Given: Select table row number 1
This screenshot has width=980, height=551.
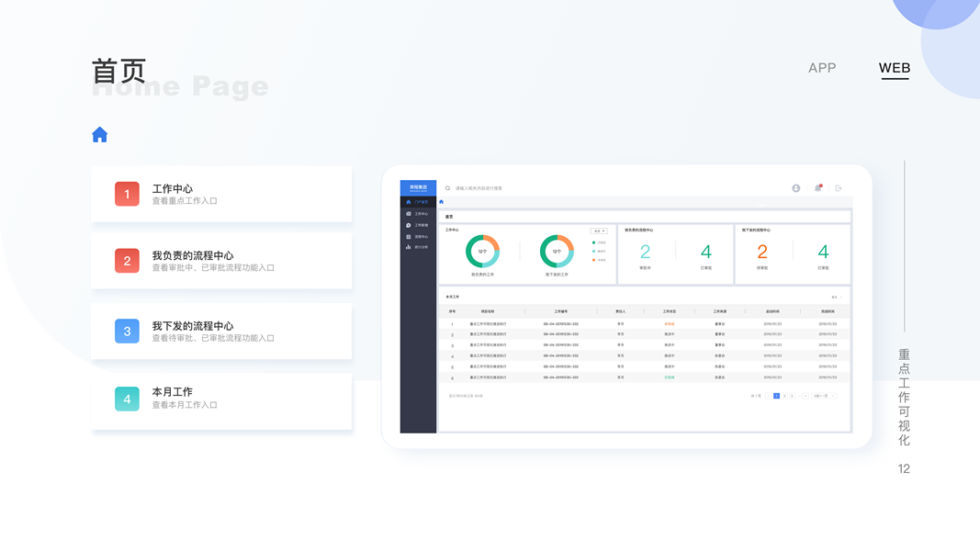Looking at the screenshot, I should (x=645, y=323).
